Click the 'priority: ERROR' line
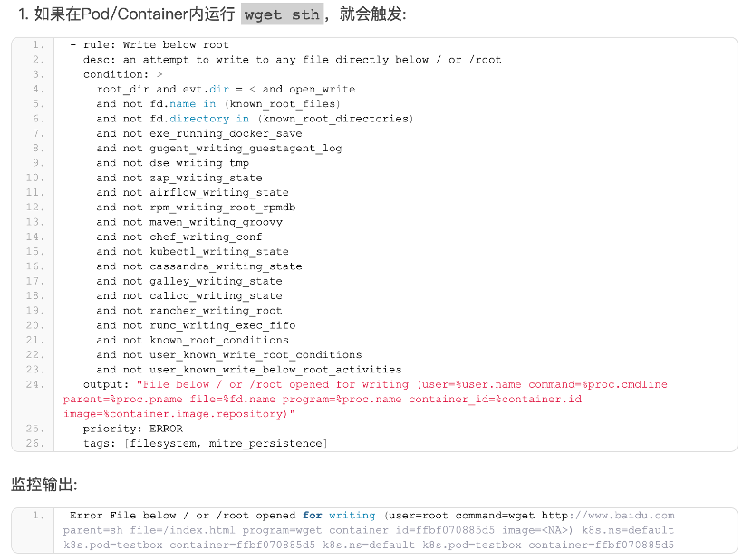 click(x=132, y=429)
